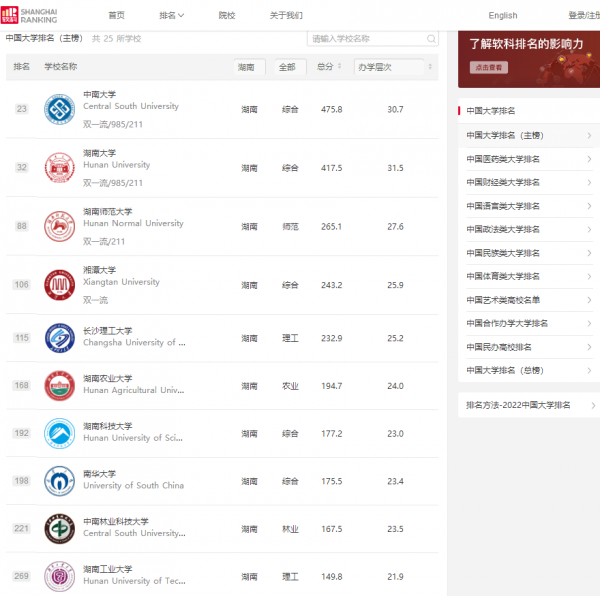Open 湖南科技大学 school name link
The height and width of the screenshot is (596, 600).
[108, 426]
